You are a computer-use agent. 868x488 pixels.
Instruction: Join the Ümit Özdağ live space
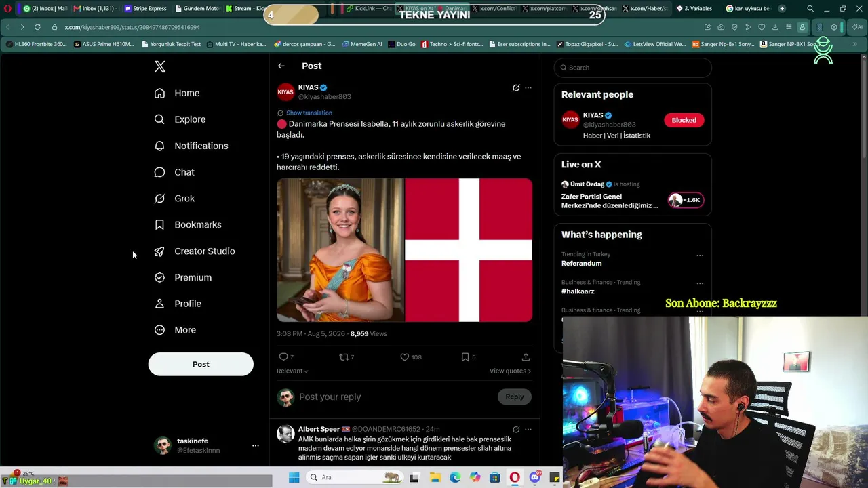tap(685, 200)
